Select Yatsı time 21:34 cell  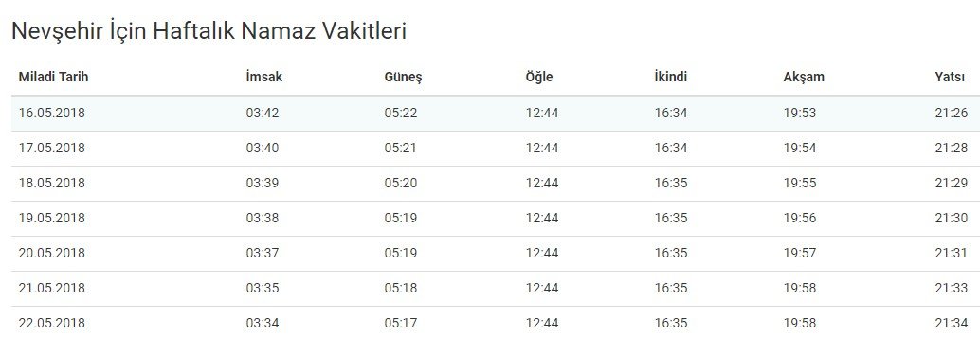tap(952, 323)
